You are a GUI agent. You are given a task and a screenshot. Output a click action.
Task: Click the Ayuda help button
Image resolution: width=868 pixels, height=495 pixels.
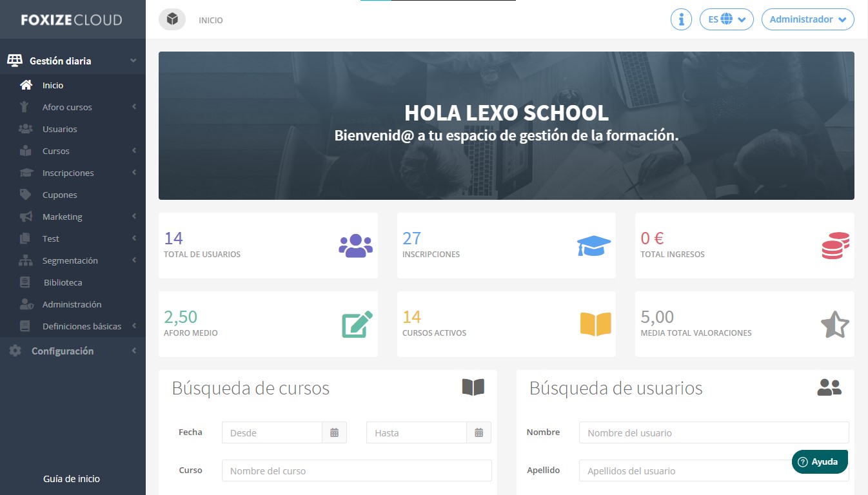819,461
